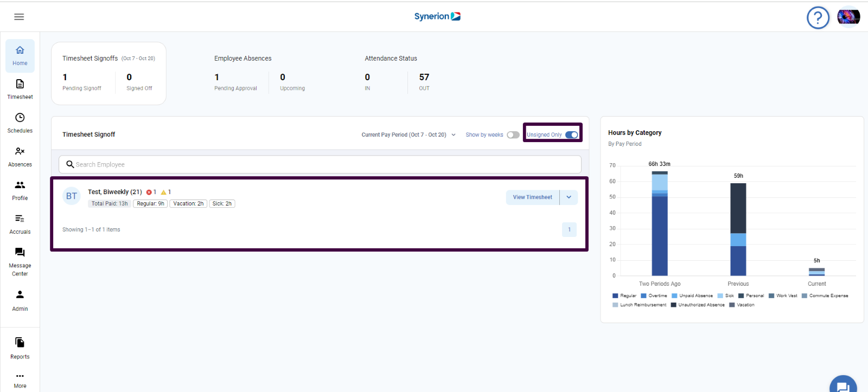This screenshot has width=868, height=392.
Task: Open the Timesheet Signoffs card title
Action: (x=90, y=59)
